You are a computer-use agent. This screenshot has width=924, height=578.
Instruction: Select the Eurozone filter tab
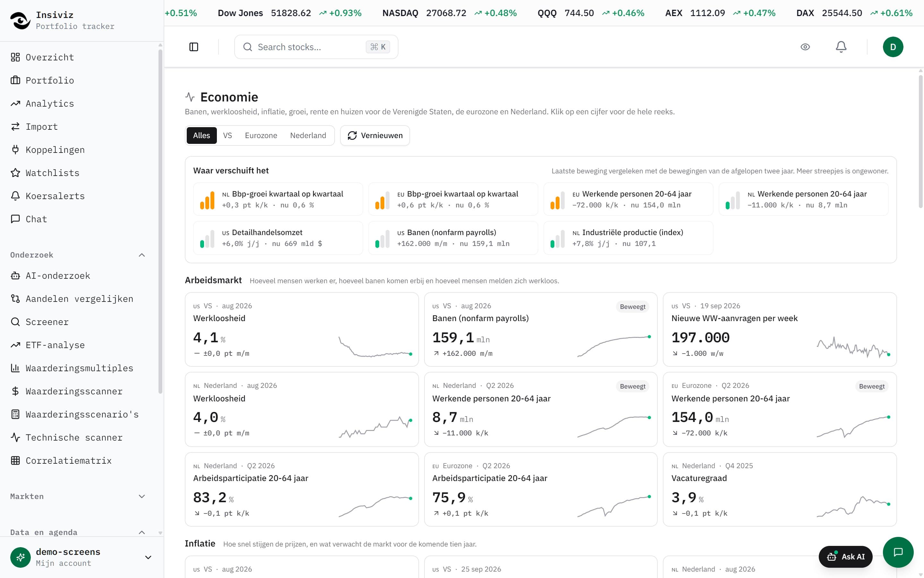point(261,135)
